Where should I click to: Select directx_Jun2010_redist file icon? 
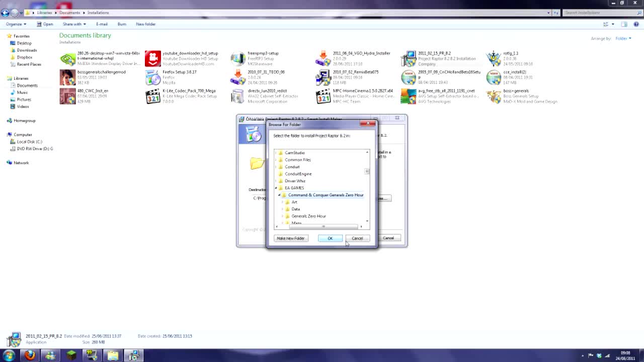point(238,96)
